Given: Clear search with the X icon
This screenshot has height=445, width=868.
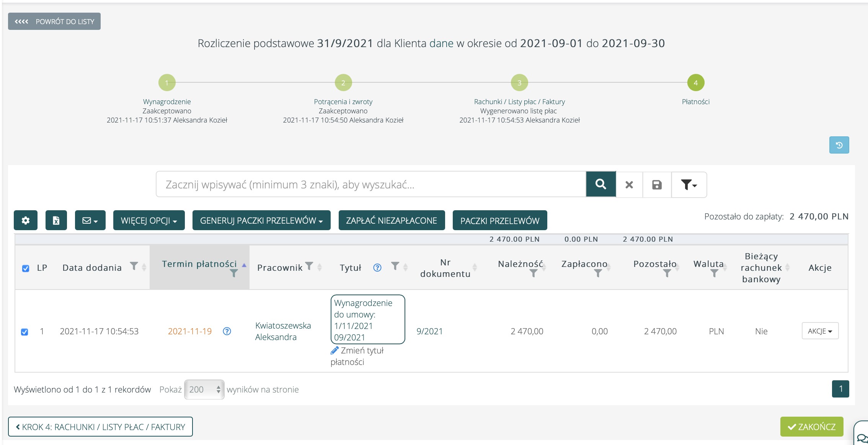Looking at the screenshot, I should tap(629, 185).
